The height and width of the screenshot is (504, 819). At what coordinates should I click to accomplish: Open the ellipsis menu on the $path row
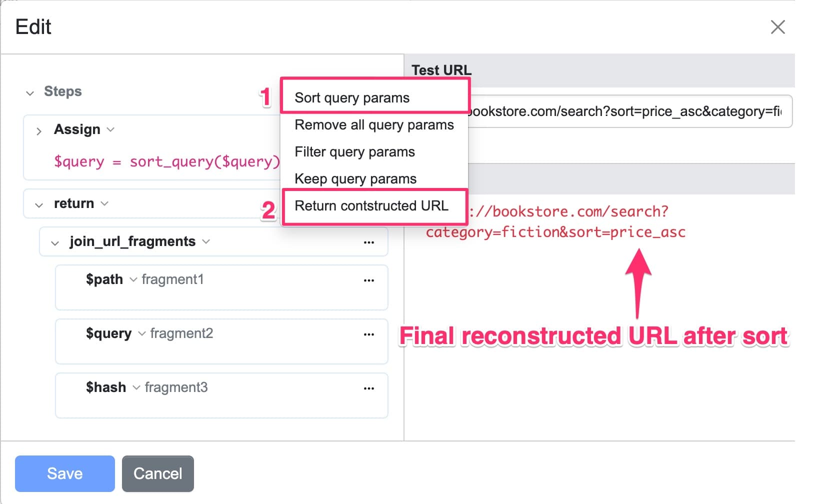(x=368, y=280)
